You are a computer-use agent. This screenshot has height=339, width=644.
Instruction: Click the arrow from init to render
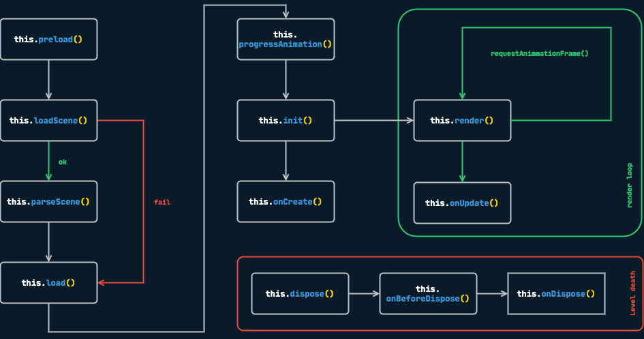(x=373, y=120)
